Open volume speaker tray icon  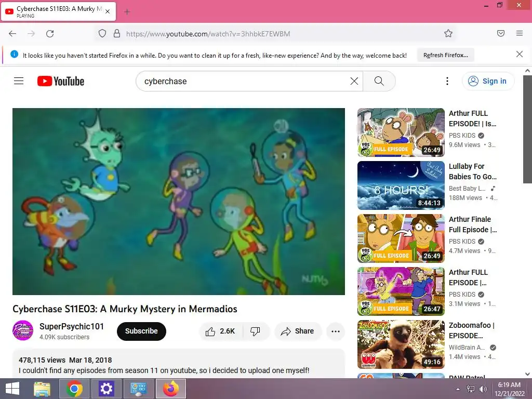coord(483,389)
